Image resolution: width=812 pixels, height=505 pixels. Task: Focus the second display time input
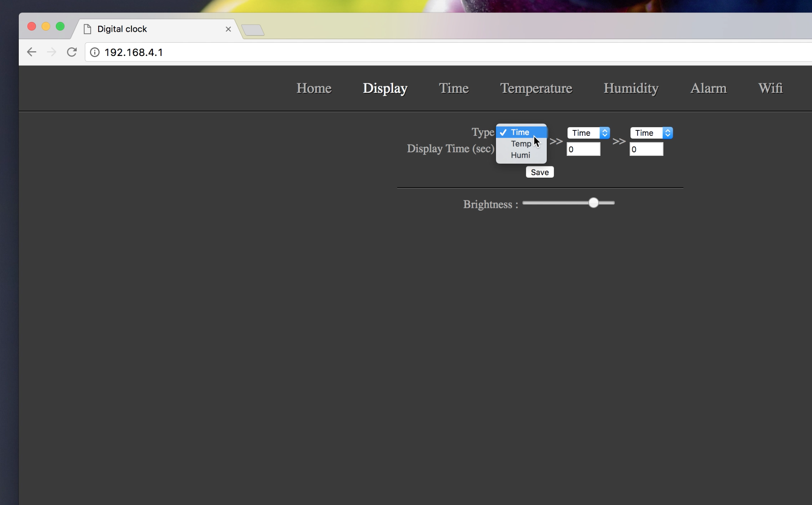583,150
